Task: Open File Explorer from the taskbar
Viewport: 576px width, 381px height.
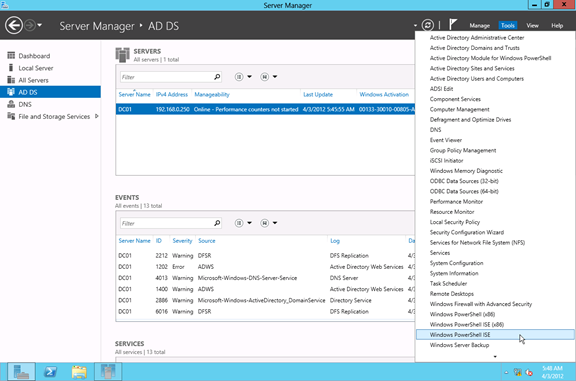Action: [79, 372]
